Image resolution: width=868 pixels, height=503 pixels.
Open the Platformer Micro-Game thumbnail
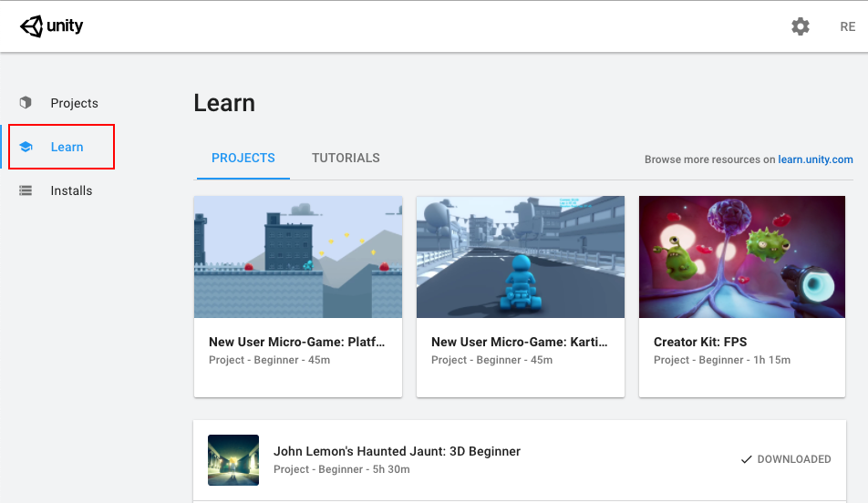[298, 257]
